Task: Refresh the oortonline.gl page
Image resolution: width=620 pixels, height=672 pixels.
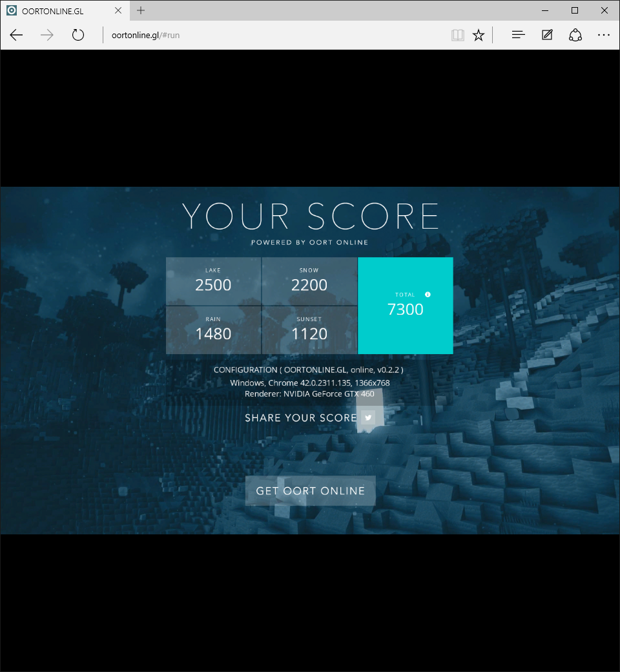Action: coord(78,35)
